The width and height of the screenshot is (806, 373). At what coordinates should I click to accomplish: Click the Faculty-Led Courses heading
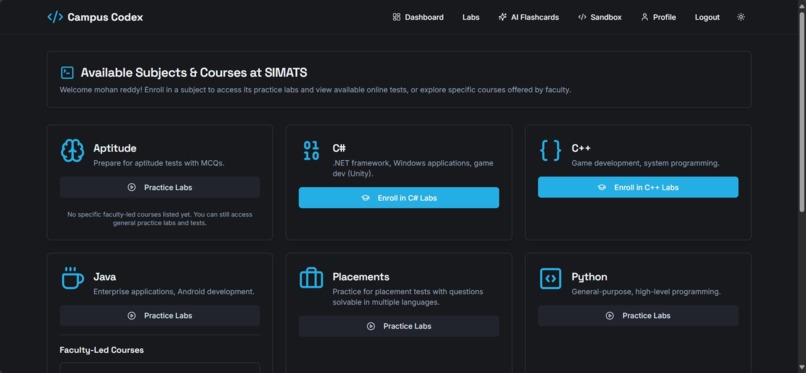102,350
